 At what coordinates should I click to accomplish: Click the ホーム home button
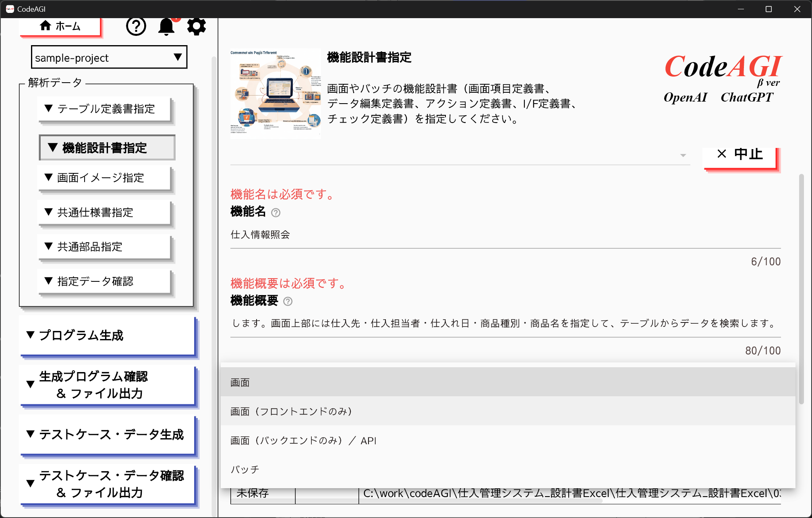(x=60, y=27)
